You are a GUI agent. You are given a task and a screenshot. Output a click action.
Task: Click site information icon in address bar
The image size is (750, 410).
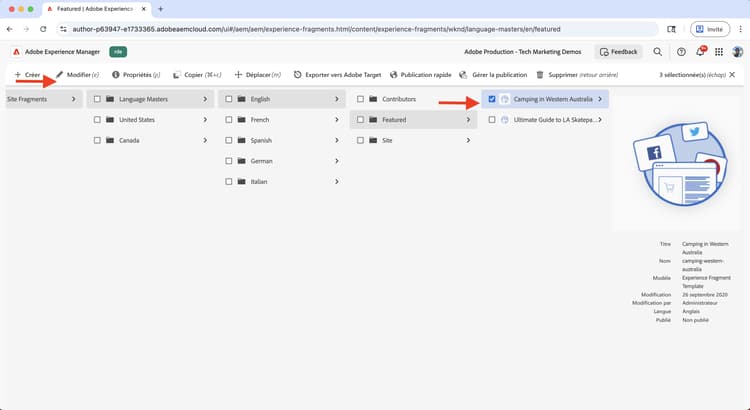tap(63, 29)
